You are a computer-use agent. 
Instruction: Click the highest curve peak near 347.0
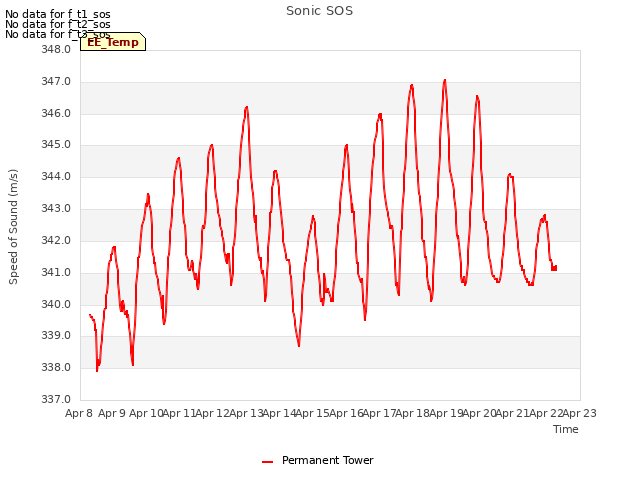tap(445, 80)
